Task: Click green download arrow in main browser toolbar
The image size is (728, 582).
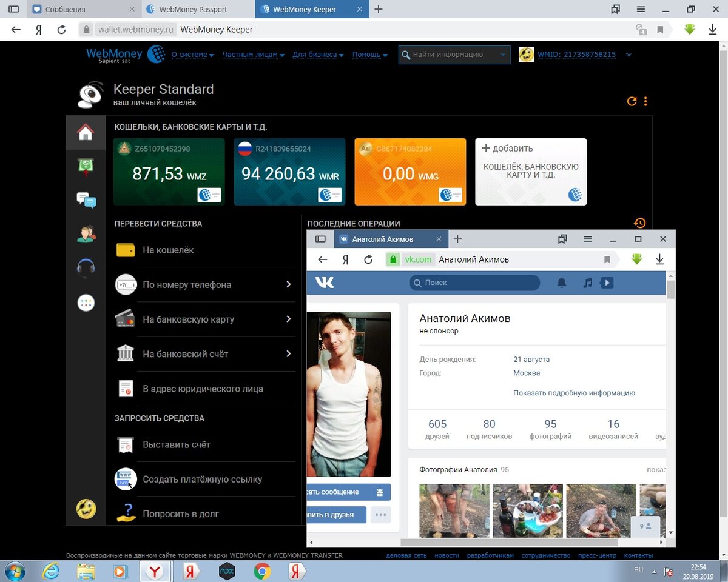Action: [690, 29]
